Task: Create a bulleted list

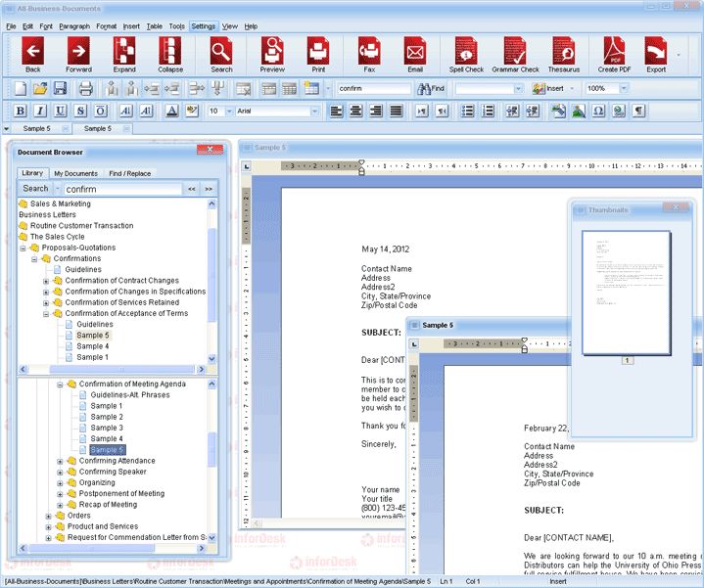Action: click(x=467, y=111)
